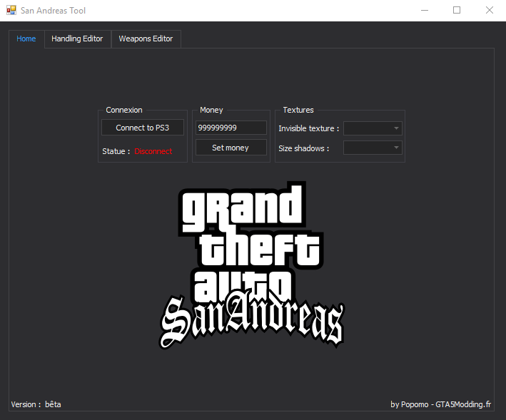This screenshot has width=506, height=420.
Task: Open the Weapons Editor tab
Action: [x=146, y=39]
